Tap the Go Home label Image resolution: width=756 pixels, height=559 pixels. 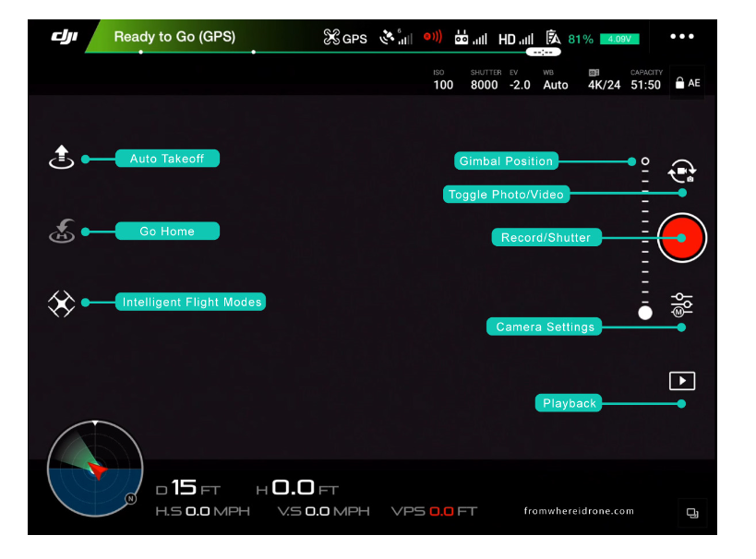click(167, 231)
